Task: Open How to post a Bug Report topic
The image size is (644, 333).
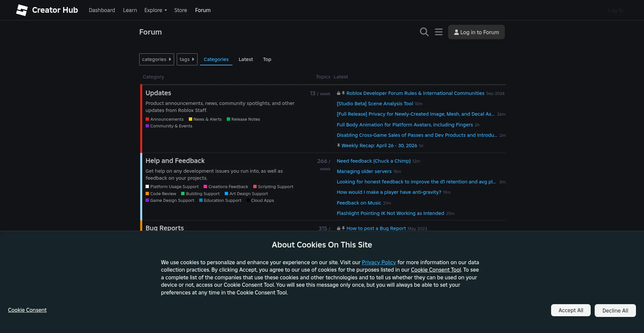Action: [376, 228]
